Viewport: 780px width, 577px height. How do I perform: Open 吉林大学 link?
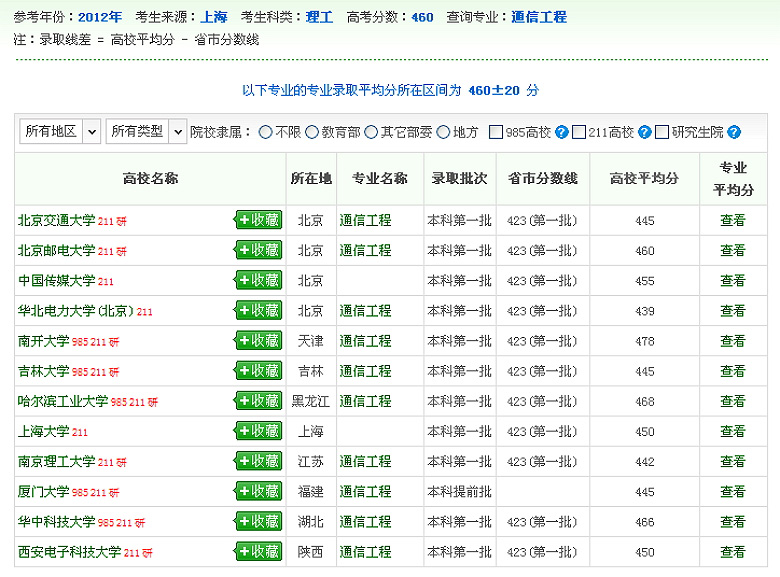tap(43, 371)
